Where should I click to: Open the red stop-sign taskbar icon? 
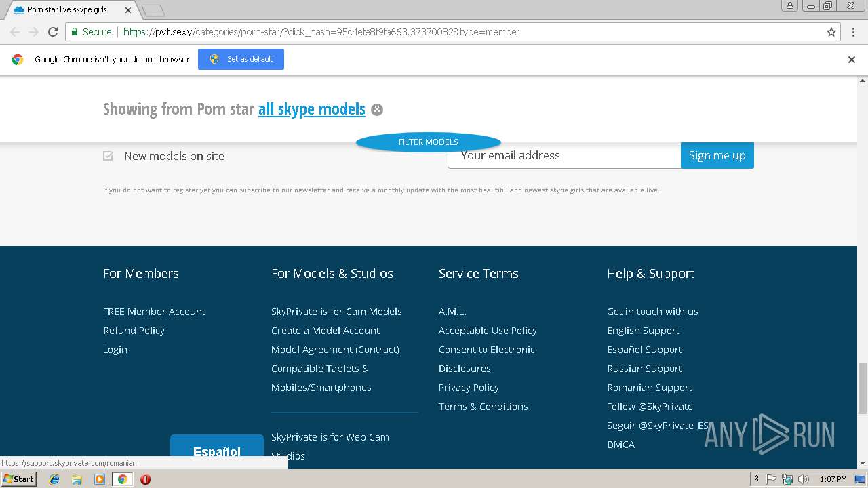pos(145,479)
